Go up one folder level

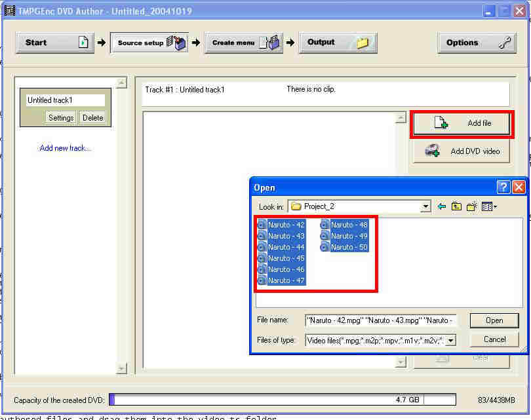(456, 206)
